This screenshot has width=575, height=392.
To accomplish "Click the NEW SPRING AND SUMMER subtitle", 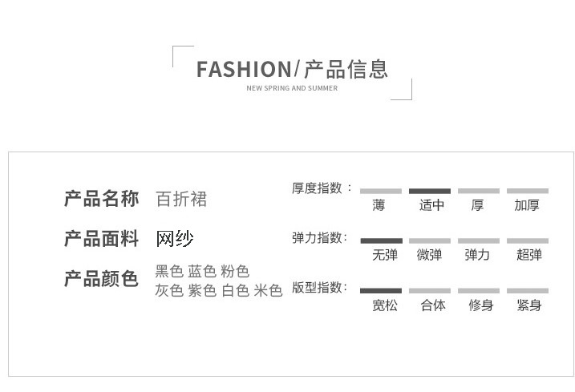I will click(x=292, y=88).
